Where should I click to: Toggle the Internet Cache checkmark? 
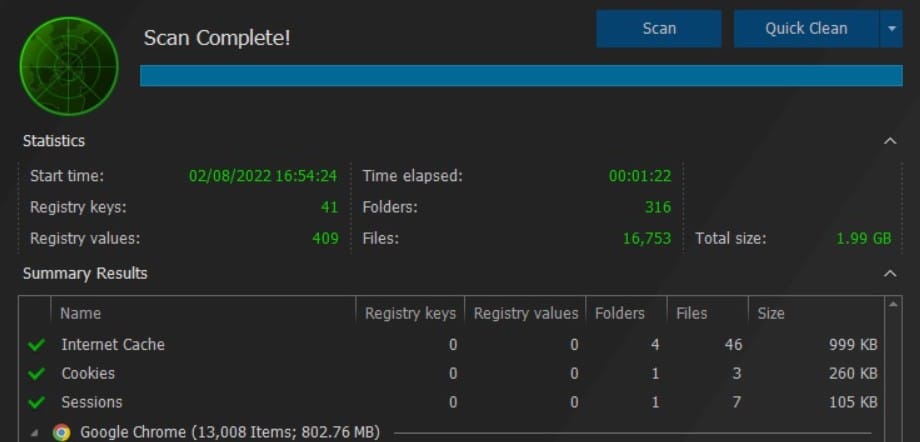tap(36, 345)
